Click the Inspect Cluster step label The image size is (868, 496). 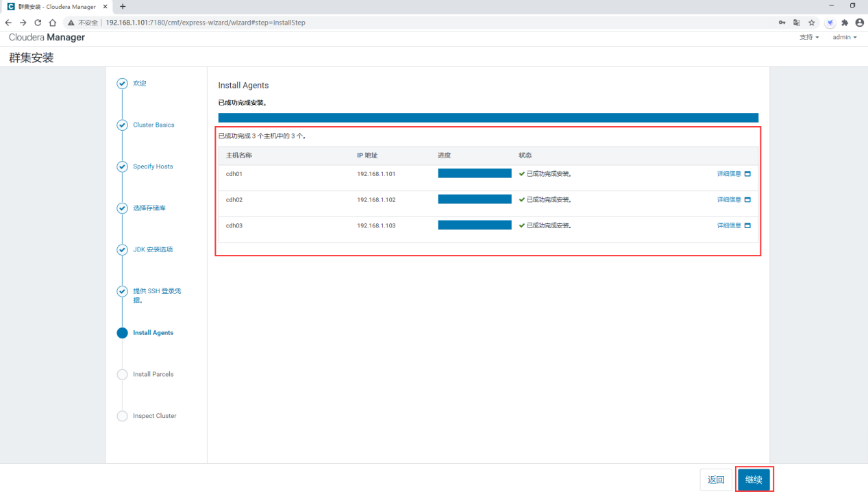pyautogui.click(x=155, y=416)
